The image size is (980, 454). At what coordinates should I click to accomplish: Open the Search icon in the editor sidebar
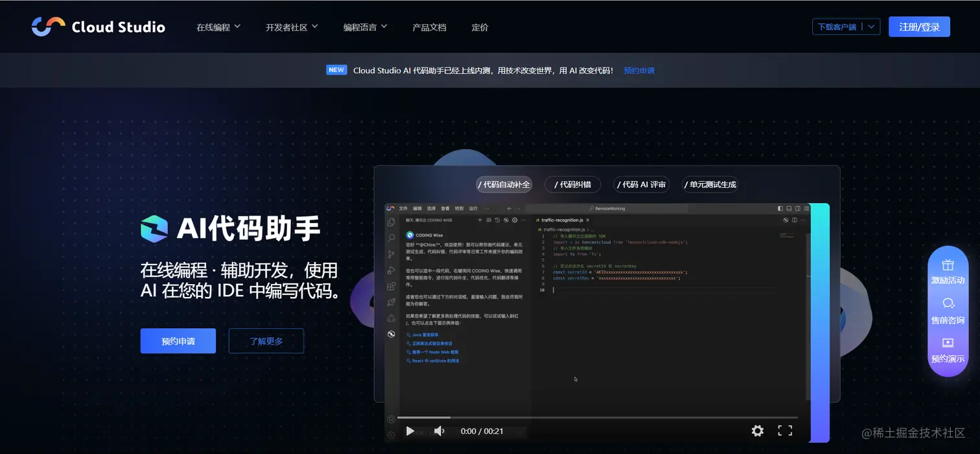point(390,236)
